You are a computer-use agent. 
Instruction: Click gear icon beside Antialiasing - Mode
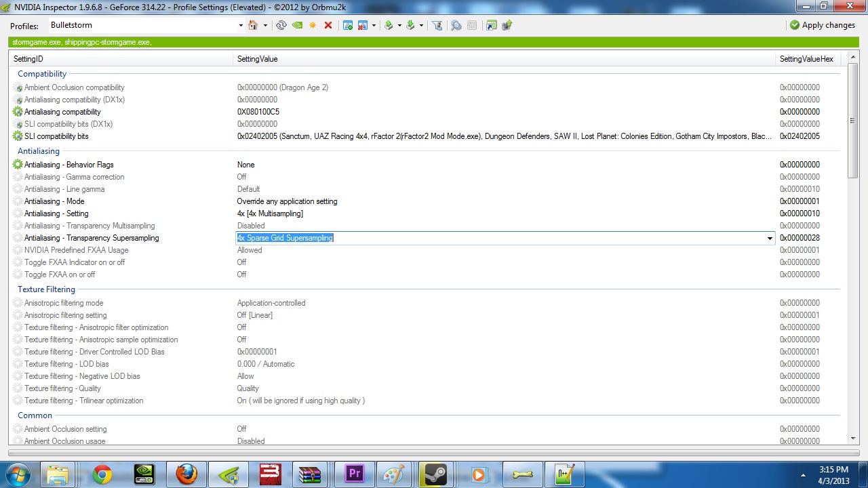pos(18,201)
